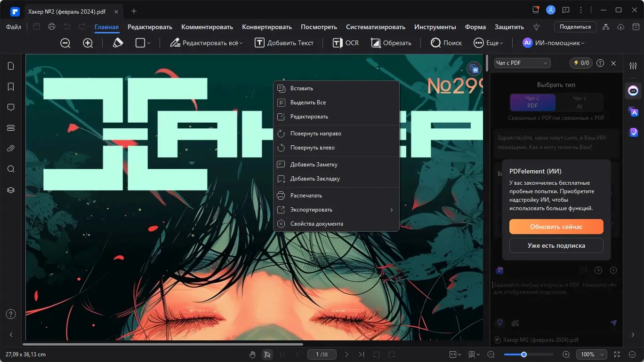The width and height of the screenshot is (644, 362).
Task: Close the AI chat panel
Action: point(613,63)
